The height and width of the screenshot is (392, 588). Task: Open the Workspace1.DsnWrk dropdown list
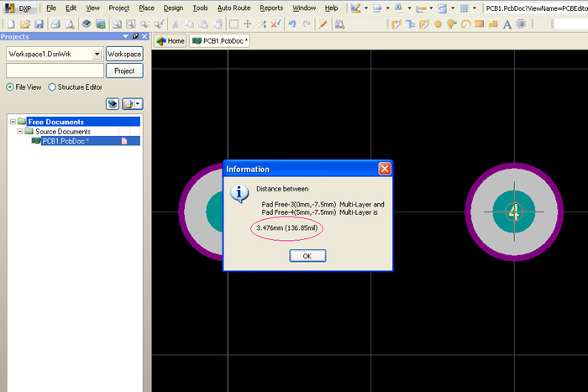[97, 54]
